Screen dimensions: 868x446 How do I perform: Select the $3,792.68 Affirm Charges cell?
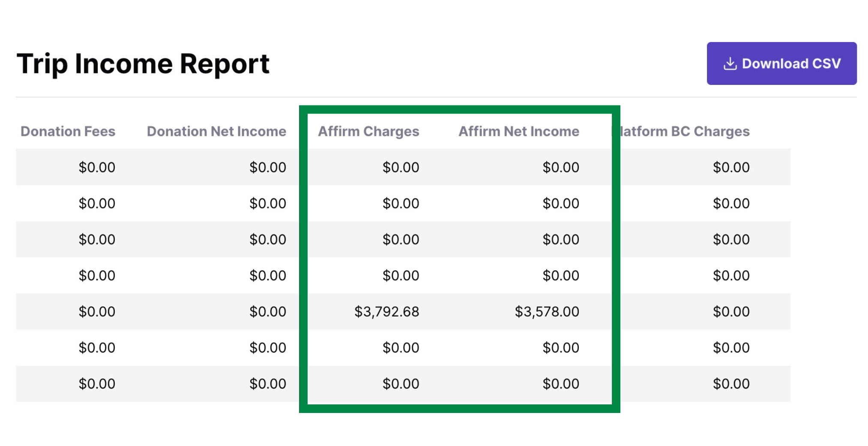click(387, 312)
